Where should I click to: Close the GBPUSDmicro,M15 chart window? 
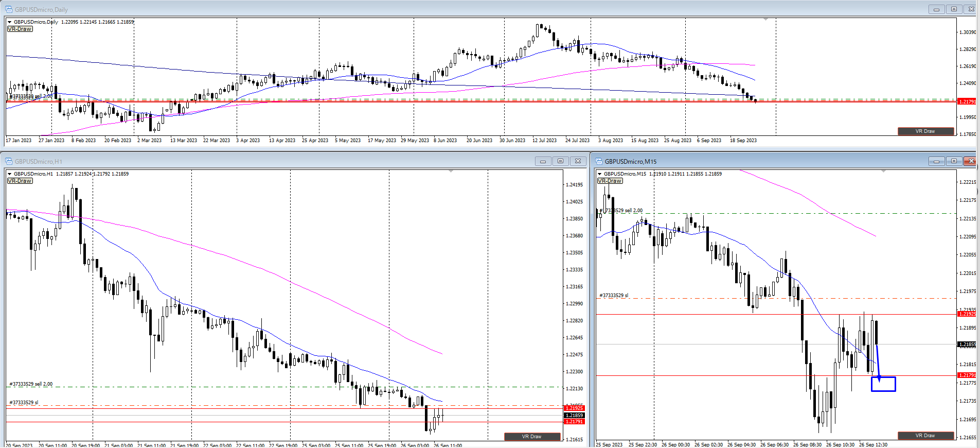[x=970, y=161]
